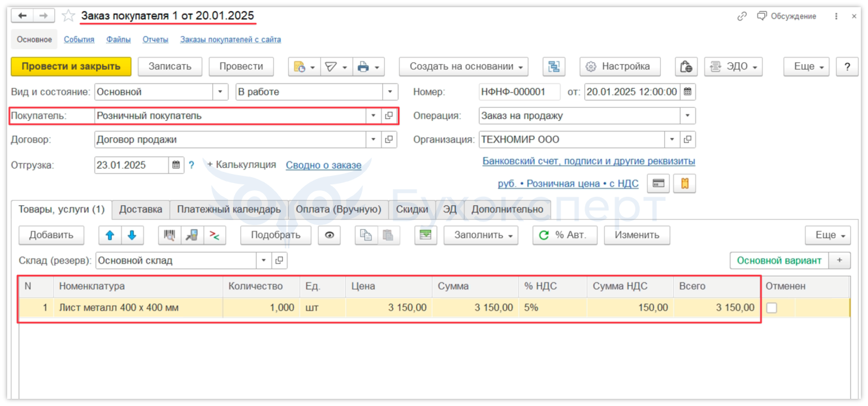Click the payment card icon beside price type

pyautogui.click(x=658, y=184)
